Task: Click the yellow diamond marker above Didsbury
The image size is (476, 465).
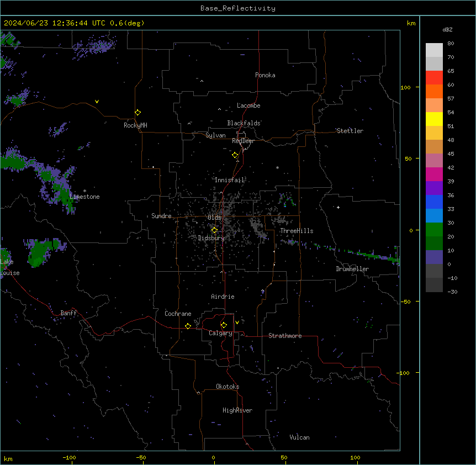Action: (x=214, y=230)
